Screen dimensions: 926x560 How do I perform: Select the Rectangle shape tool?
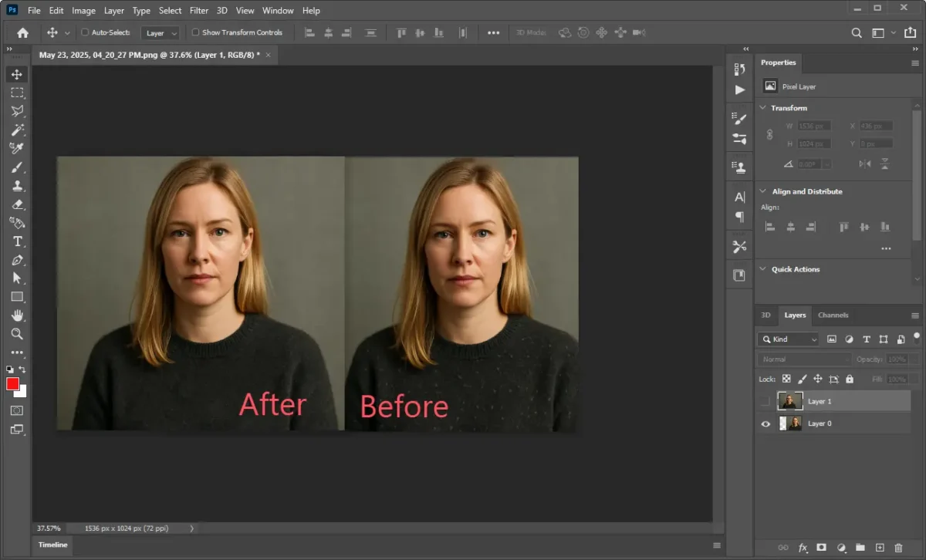pyautogui.click(x=17, y=297)
